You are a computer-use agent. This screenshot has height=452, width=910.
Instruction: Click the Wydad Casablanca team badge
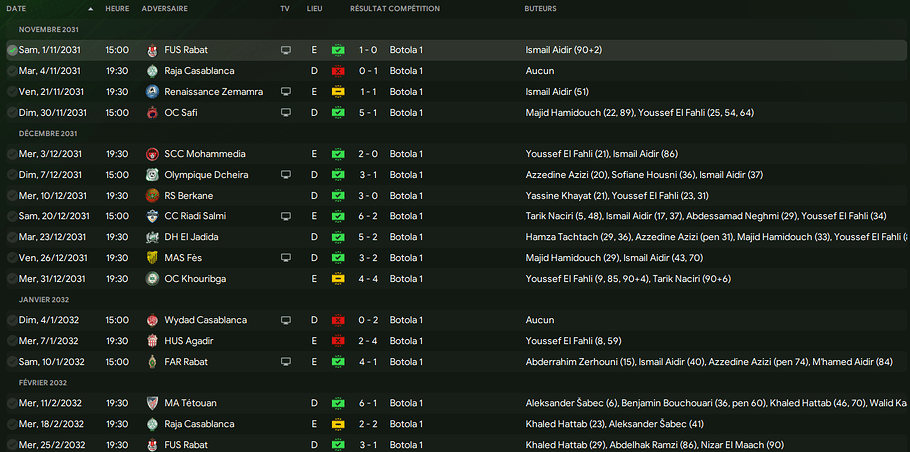pos(152,320)
